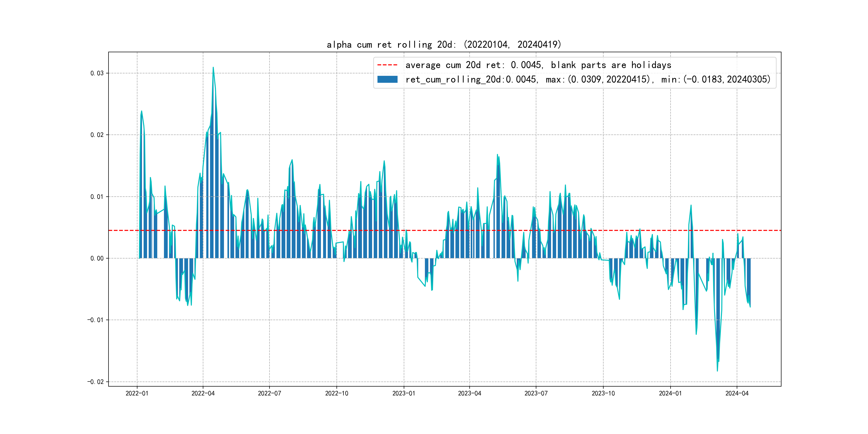Image resolution: width=868 pixels, height=434 pixels.
Task: Click the chart title text
Action: click(444, 44)
